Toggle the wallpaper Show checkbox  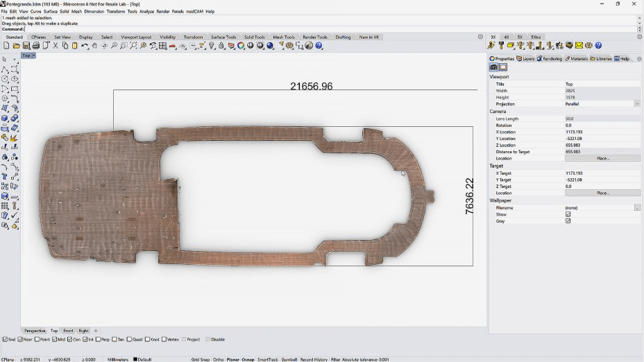pos(568,214)
